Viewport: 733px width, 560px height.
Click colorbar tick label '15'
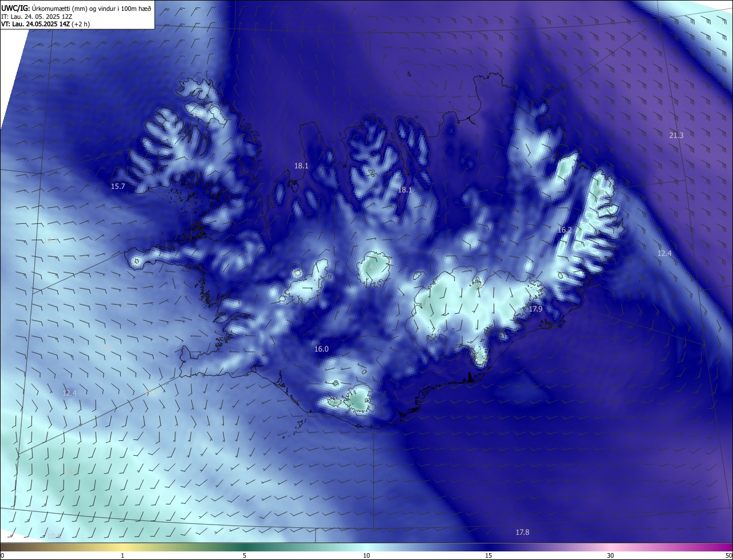coord(488,556)
